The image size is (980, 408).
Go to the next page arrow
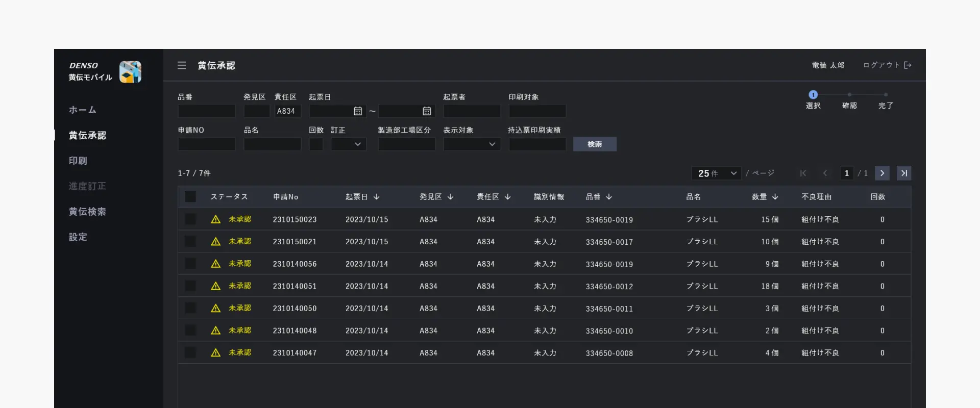pos(882,173)
